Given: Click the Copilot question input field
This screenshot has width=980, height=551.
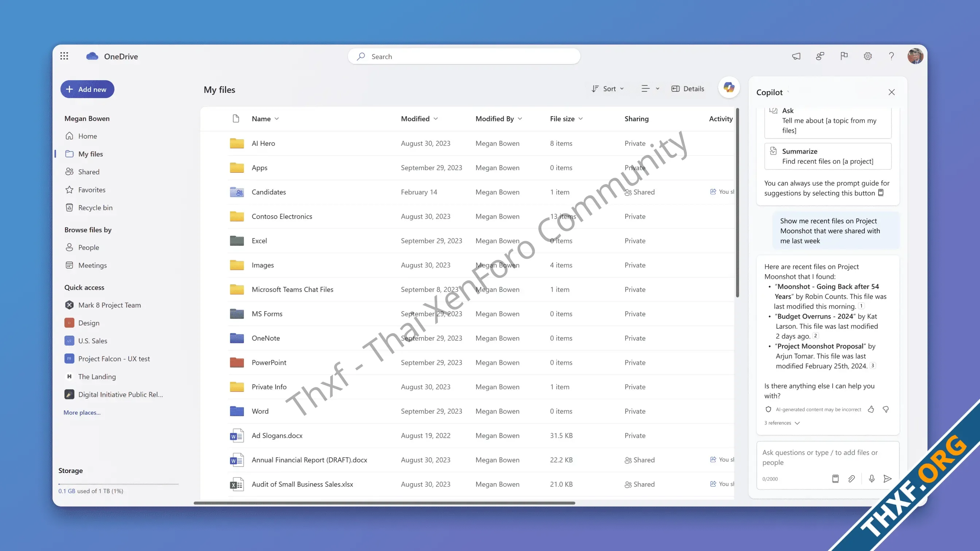Looking at the screenshot, I should click(x=828, y=457).
